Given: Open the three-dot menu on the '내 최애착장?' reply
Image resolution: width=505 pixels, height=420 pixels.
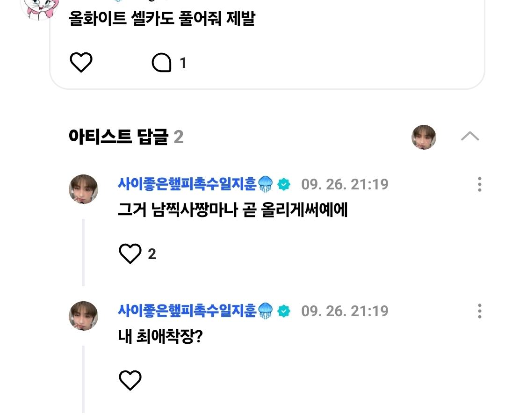Looking at the screenshot, I should (480, 311).
